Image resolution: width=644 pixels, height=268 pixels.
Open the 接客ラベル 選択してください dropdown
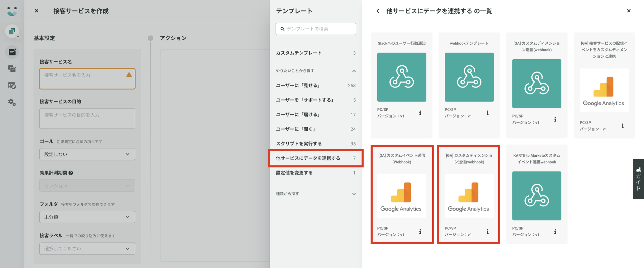[x=87, y=249]
